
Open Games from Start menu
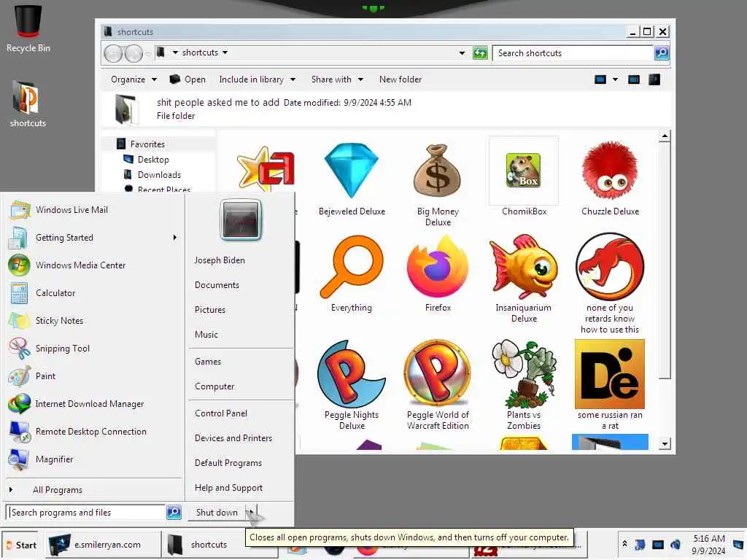click(208, 362)
